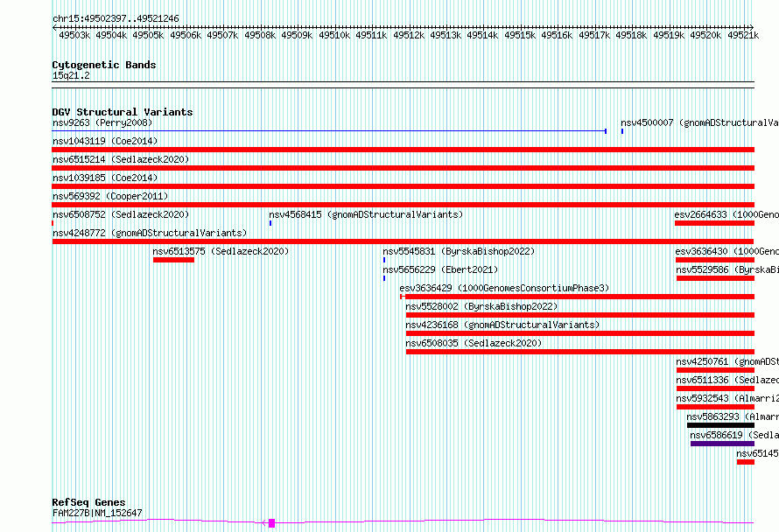Click esv2664633 red variant bar
Viewport: 779px width, 532px height.
pyautogui.click(x=714, y=223)
